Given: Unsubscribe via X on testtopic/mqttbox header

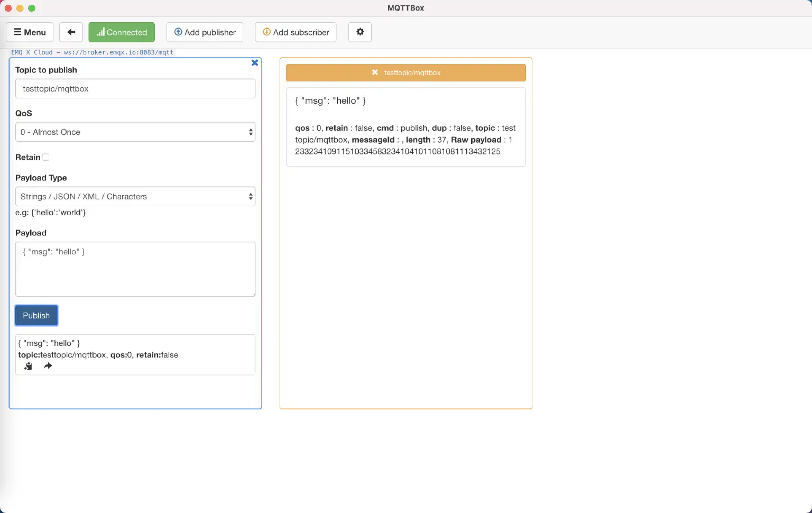Looking at the screenshot, I should [375, 72].
